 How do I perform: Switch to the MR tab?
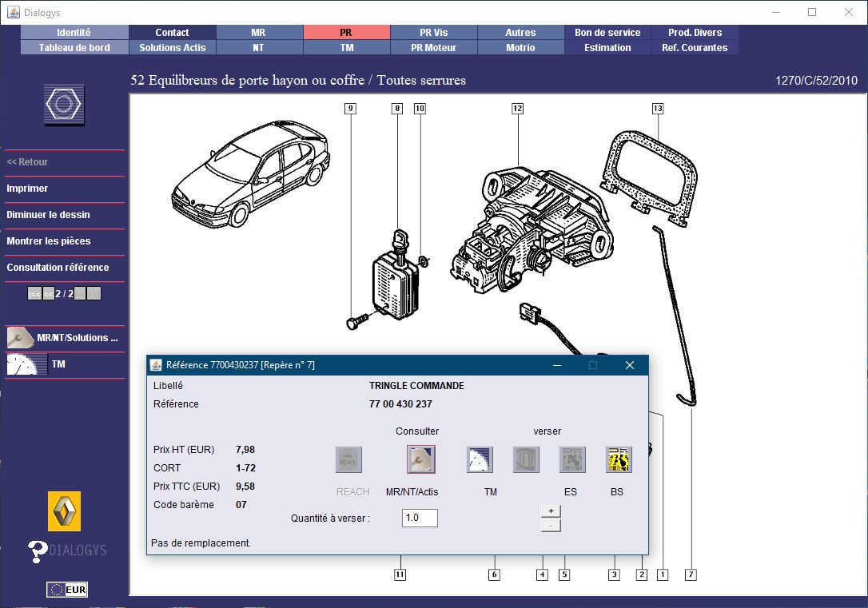pos(259,33)
